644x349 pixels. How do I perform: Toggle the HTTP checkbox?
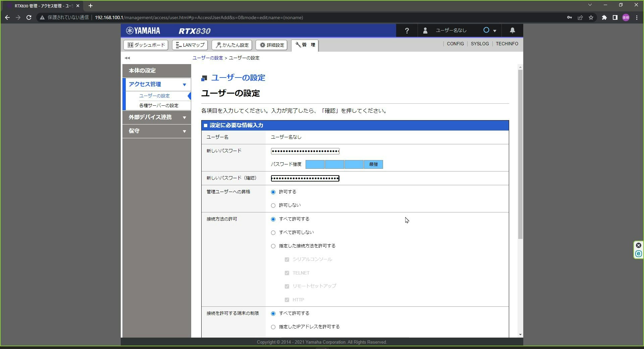click(x=287, y=300)
